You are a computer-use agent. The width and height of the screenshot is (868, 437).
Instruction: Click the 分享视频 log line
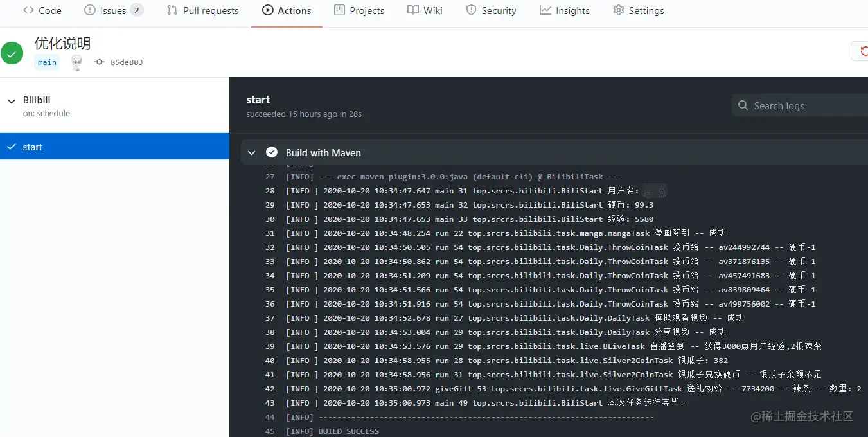pyautogui.click(x=506, y=332)
